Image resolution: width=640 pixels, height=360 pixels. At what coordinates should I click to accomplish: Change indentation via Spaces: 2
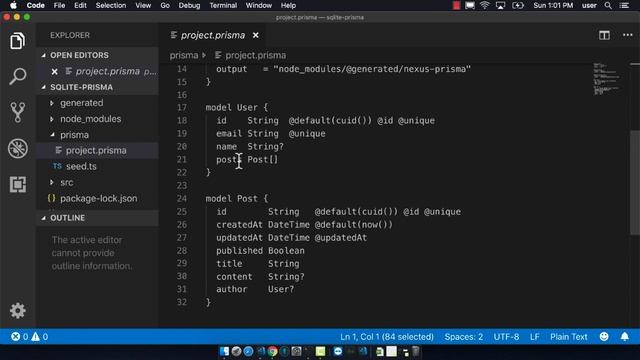[x=464, y=337]
